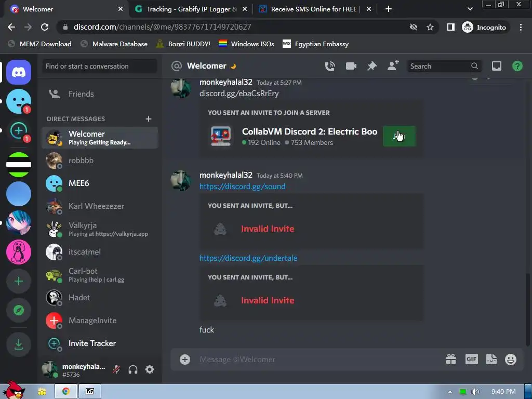Start a video call
The width and height of the screenshot is (532, 399).
[x=351, y=66]
